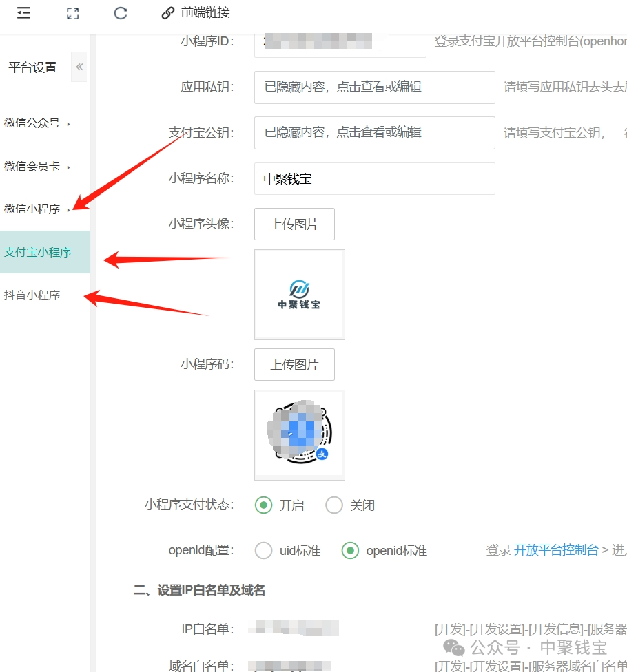Select 关闭 to disable mini-program payment

[334, 505]
